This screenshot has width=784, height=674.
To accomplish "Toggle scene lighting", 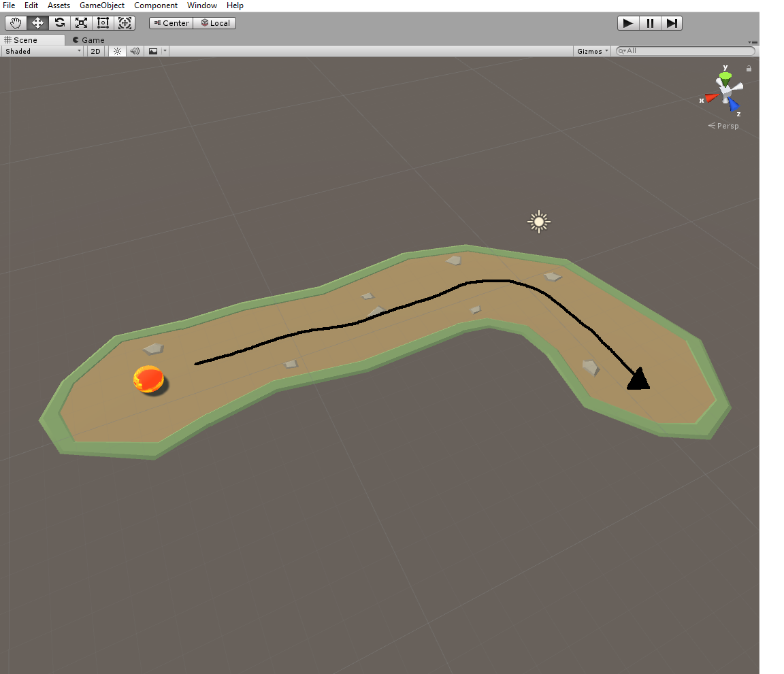I will click(x=117, y=51).
